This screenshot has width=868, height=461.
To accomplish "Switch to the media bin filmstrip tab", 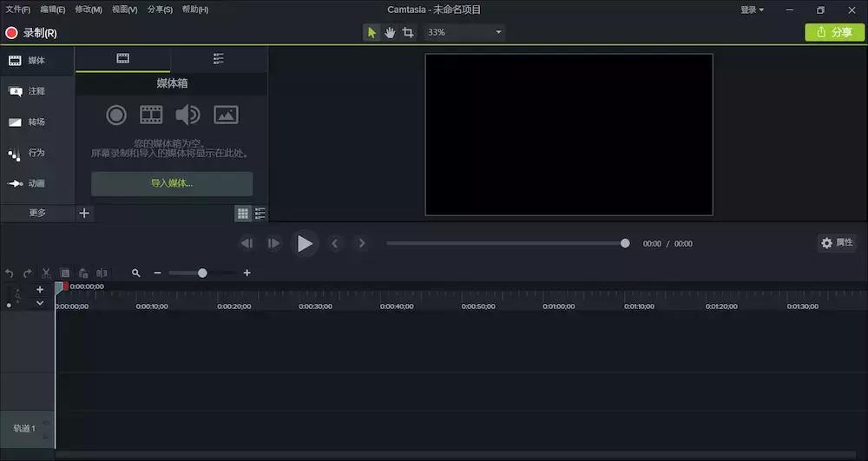I will [123, 59].
